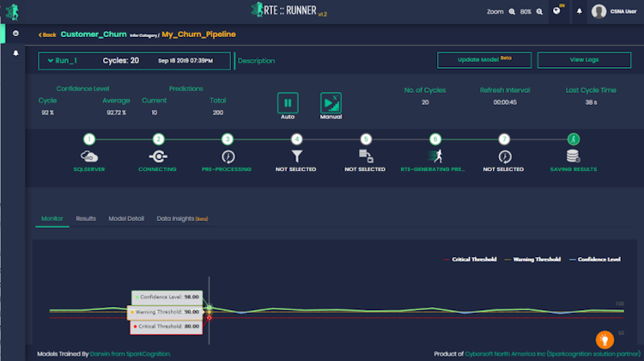Click the Zoom 80% value

pos(526,12)
